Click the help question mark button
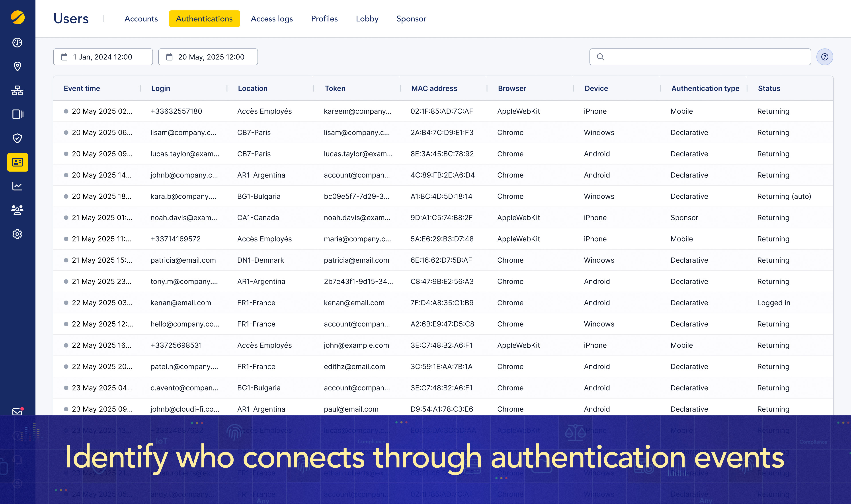 pos(824,57)
